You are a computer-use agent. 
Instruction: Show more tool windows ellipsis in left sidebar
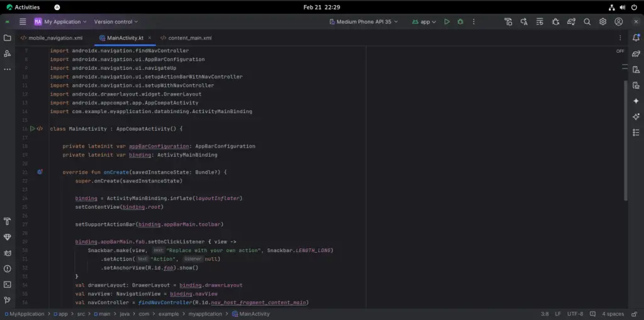tap(8, 69)
